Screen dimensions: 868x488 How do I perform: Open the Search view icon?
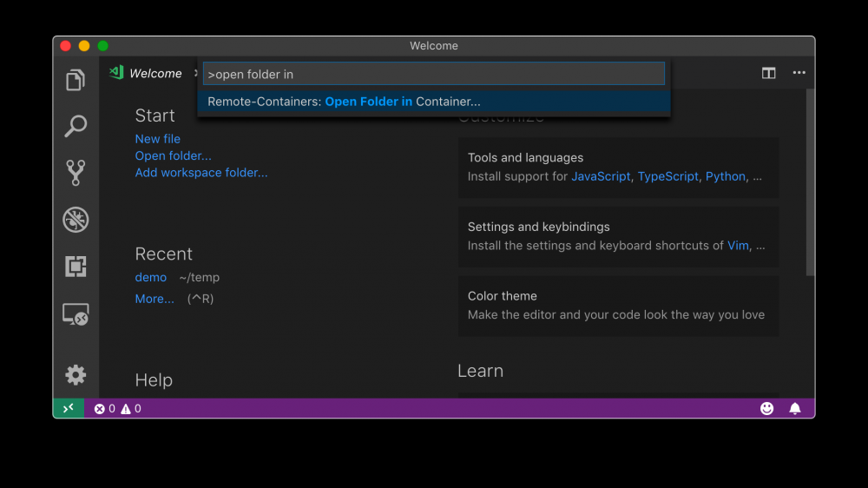[x=76, y=126]
